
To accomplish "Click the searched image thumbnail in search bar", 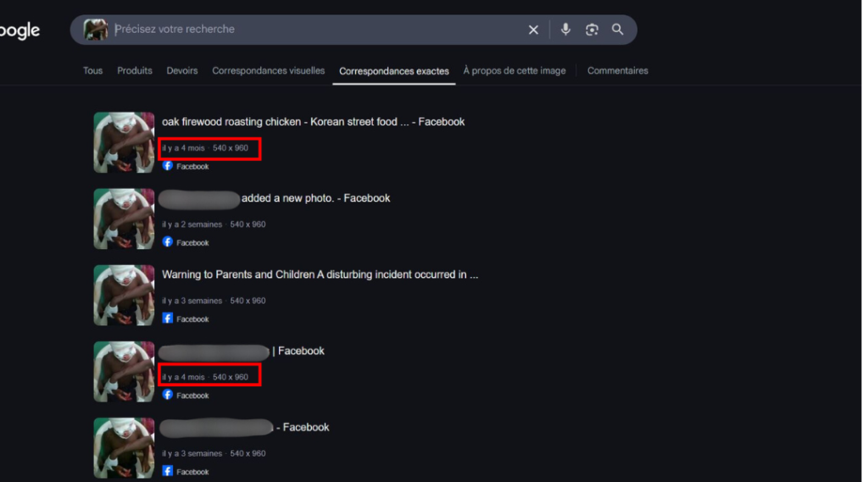I will point(95,30).
